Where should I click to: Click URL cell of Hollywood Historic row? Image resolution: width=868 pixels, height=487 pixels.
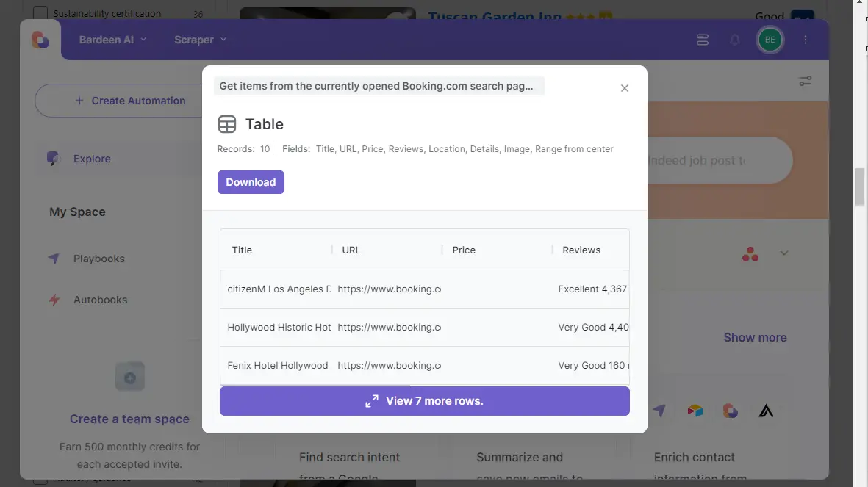click(389, 327)
